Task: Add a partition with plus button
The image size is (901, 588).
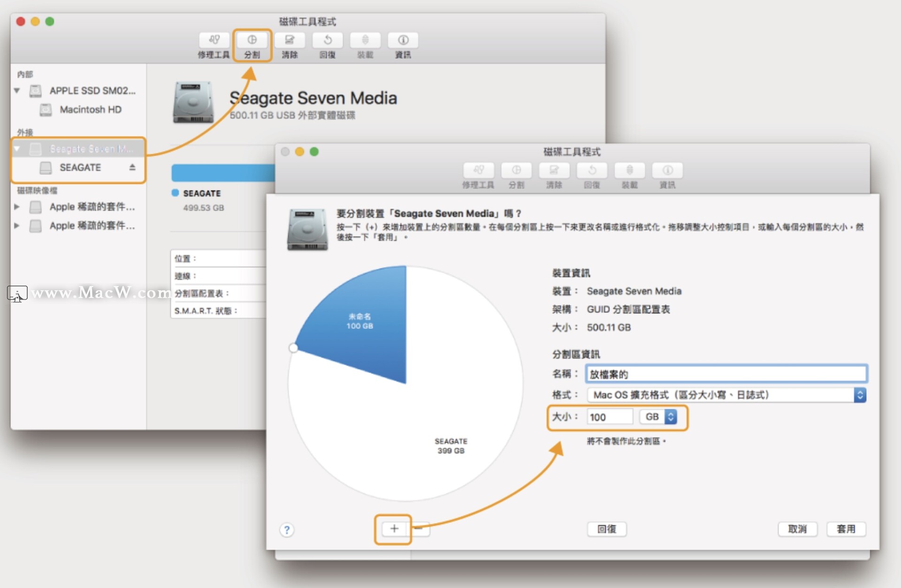Action: pyautogui.click(x=394, y=529)
